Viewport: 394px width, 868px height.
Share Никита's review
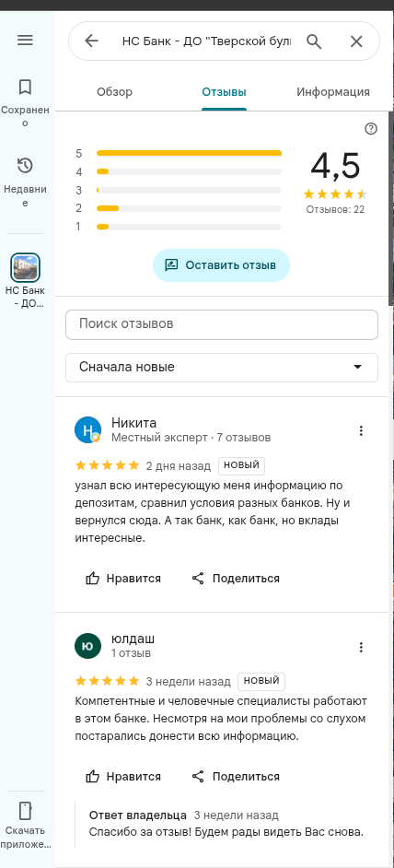236,579
